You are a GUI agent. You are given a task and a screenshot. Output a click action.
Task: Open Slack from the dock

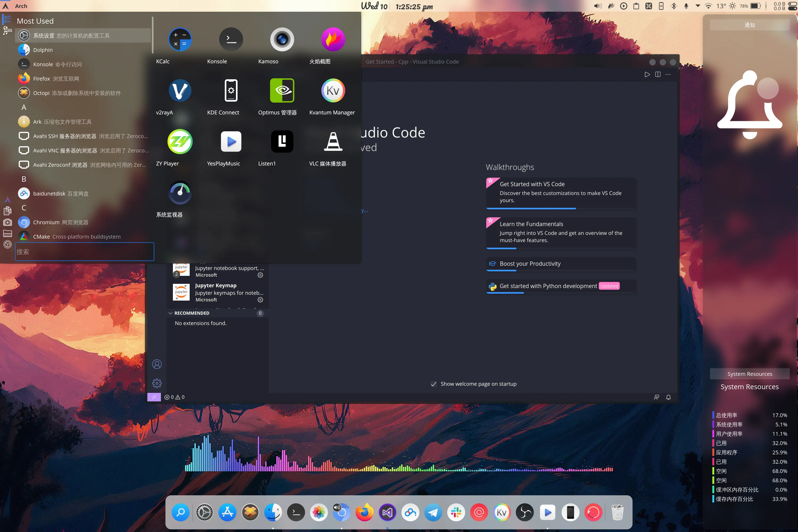[x=456, y=512]
